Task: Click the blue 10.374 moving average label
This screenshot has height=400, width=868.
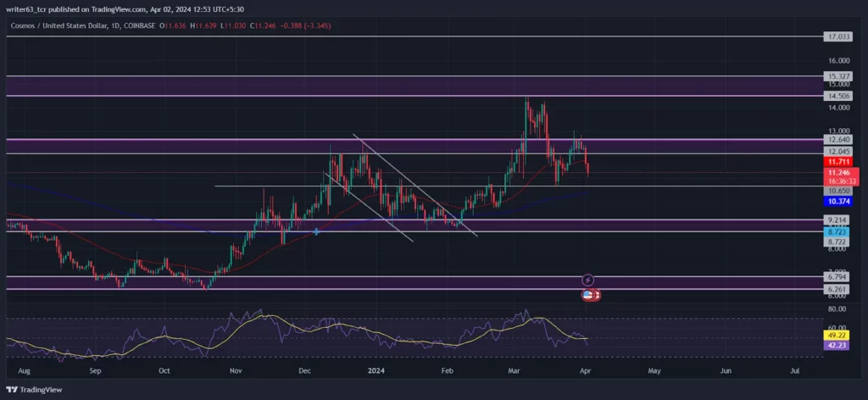Action: click(837, 202)
